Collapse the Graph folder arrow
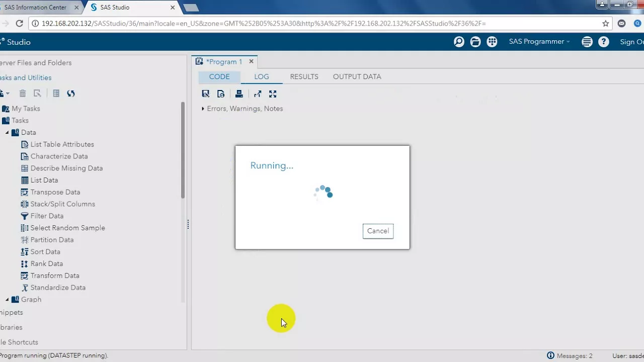Viewport: 644px width, 362px height. tap(7, 300)
